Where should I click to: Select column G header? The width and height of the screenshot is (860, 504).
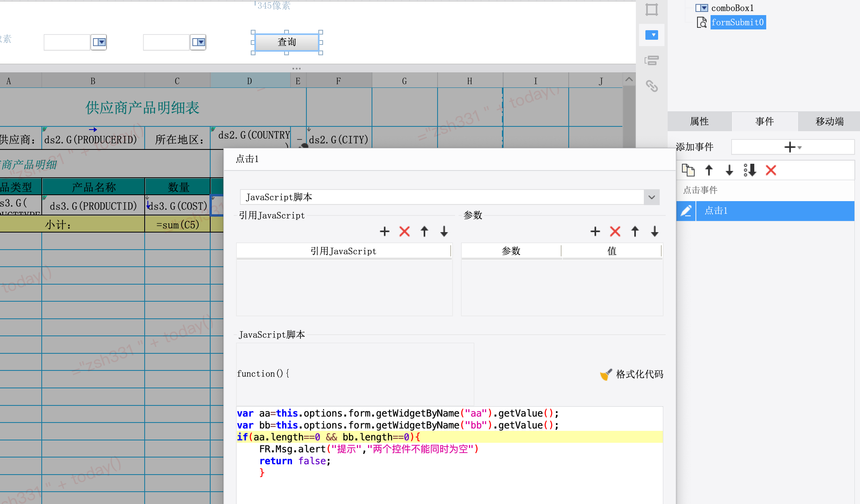coord(405,81)
